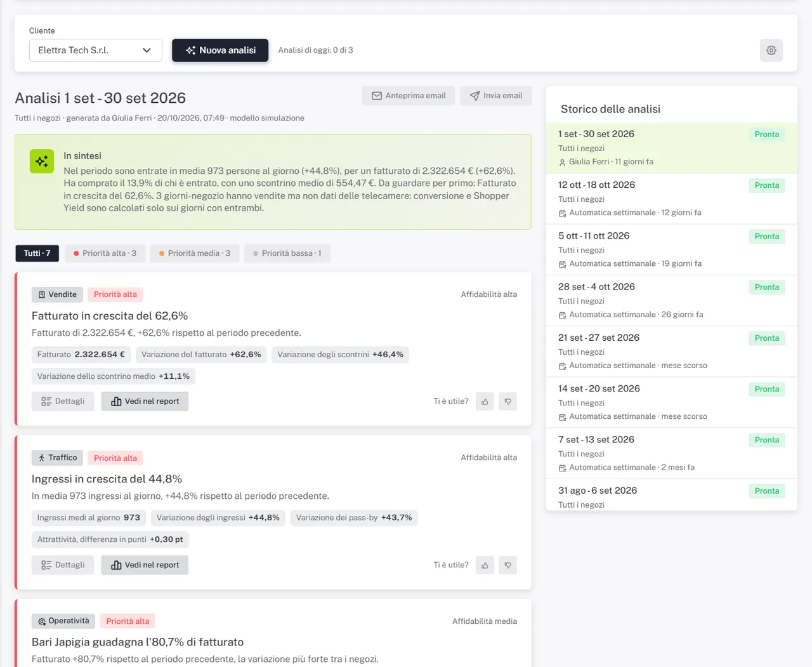Open Dettagli for Fatturato in crescita card
The height and width of the screenshot is (667, 812).
(x=63, y=401)
